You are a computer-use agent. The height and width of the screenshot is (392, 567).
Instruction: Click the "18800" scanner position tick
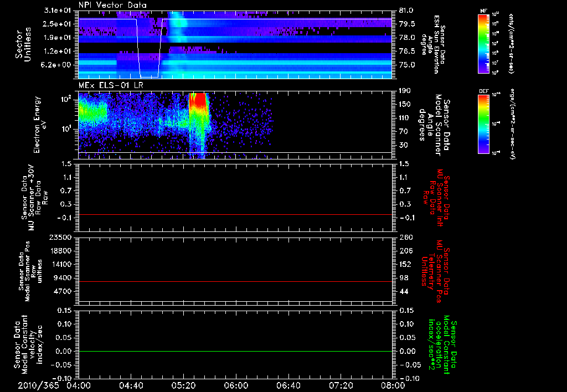point(62,251)
